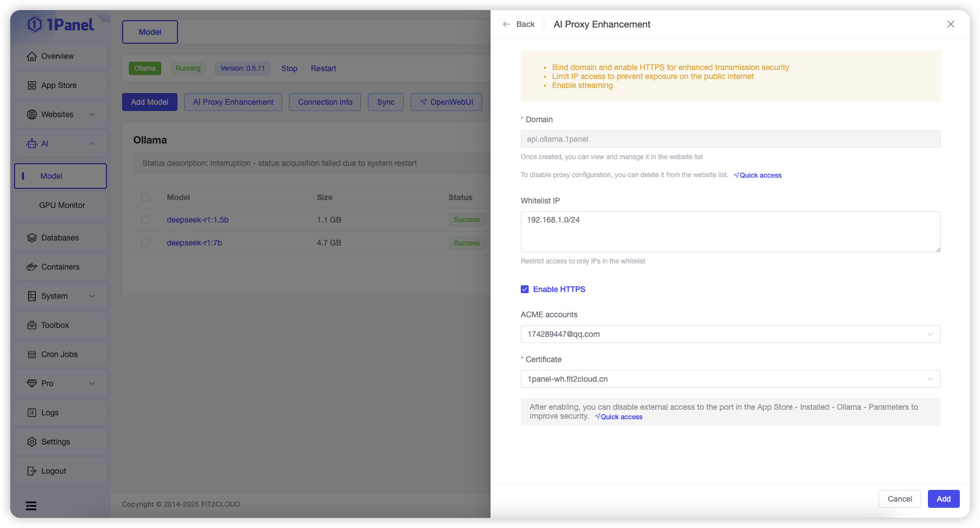The height and width of the screenshot is (528, 980).
Task: Go to Logs in the sidebar
Action: (x=50, y=413)
